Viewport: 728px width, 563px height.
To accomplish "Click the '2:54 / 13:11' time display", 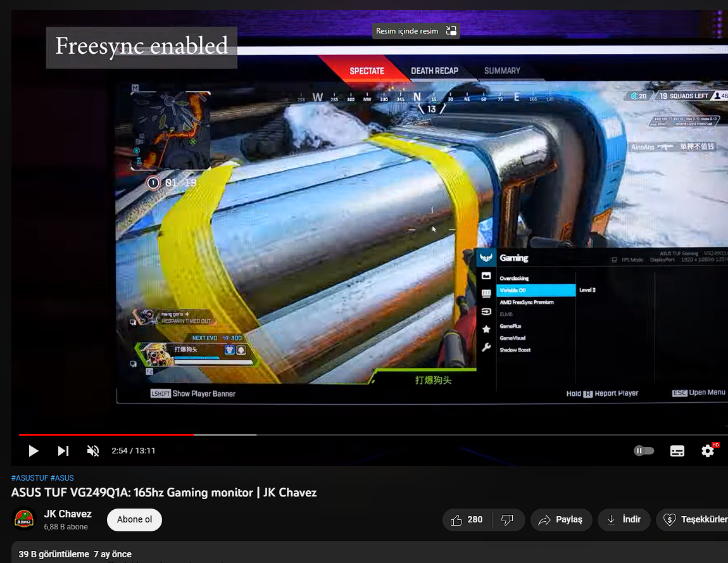I will coord(133,450).
